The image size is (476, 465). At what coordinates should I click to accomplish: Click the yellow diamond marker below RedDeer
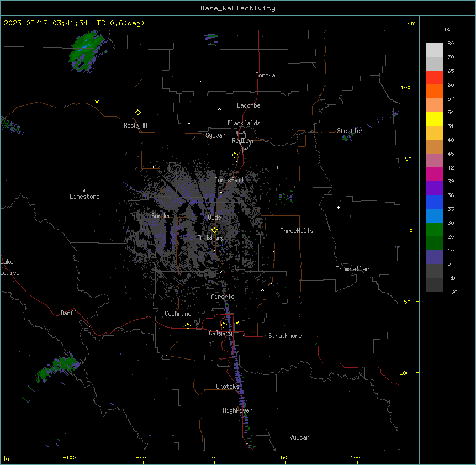coord(235,155)
